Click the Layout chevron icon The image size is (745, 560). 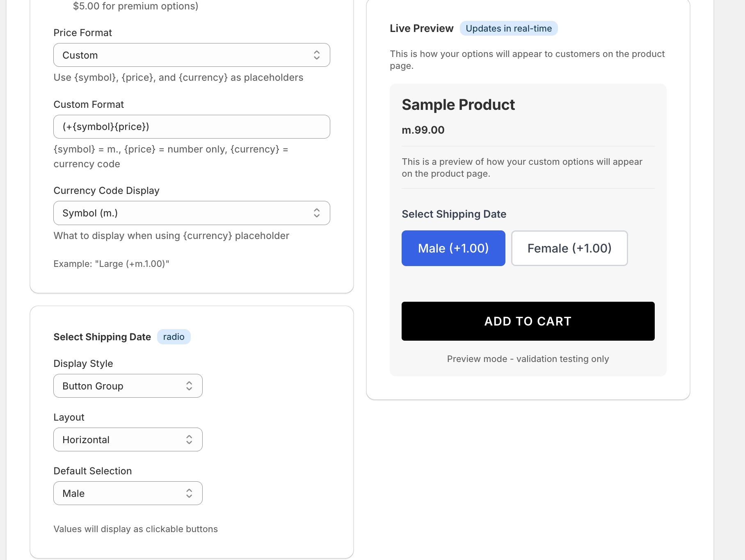pos(189,439)
